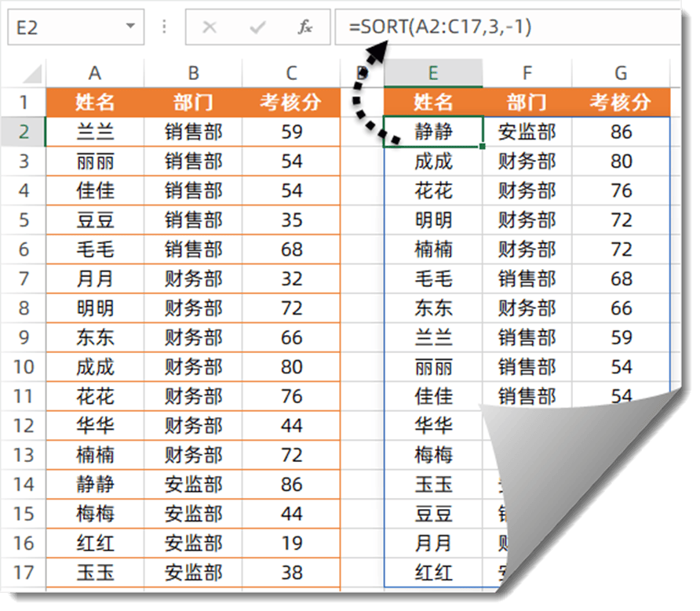
Task: Select row 2 header
Action: pos(24,132)
